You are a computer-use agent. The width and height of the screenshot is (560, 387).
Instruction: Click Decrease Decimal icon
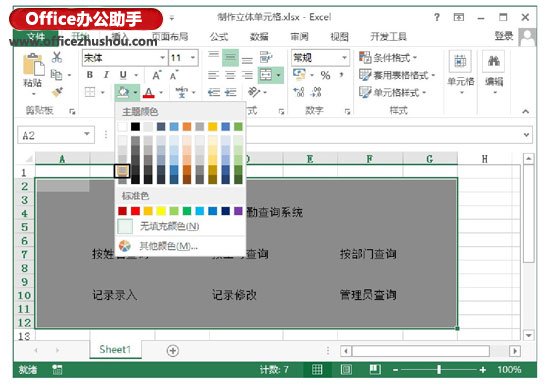pos(316,92)
